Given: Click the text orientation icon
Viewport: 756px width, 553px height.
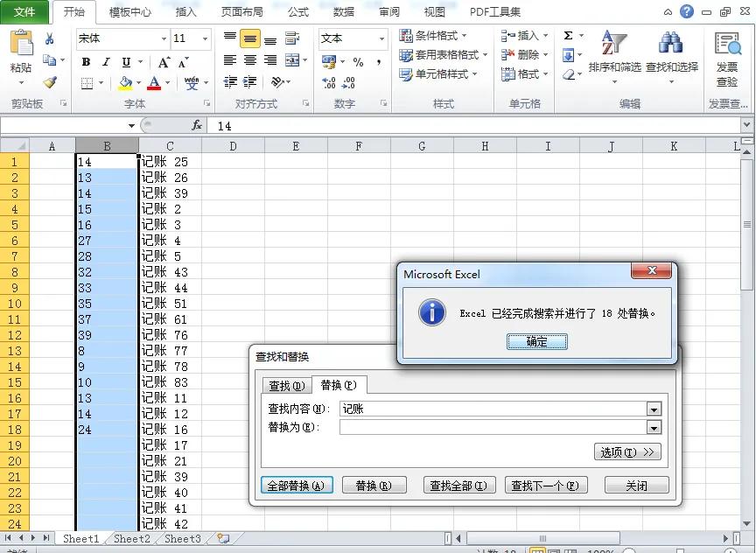Looking at the screenshot, I should click(x=277, y=82).
